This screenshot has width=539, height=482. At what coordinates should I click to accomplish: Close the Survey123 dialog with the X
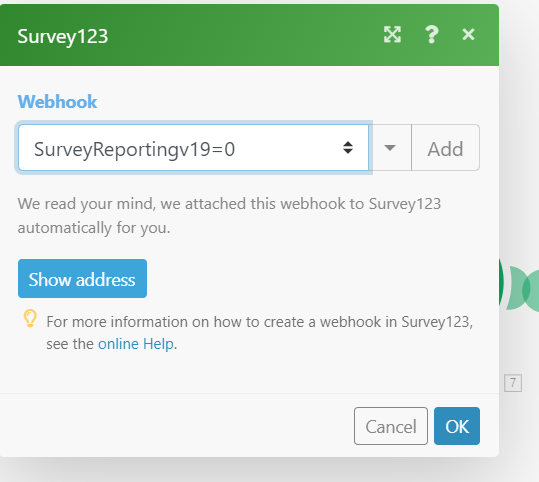click(x=468, y=34)
